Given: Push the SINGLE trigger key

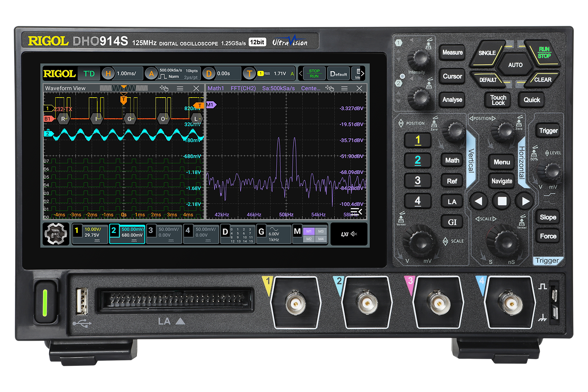Looking at the screenshot, I should [x=487, y=53].
